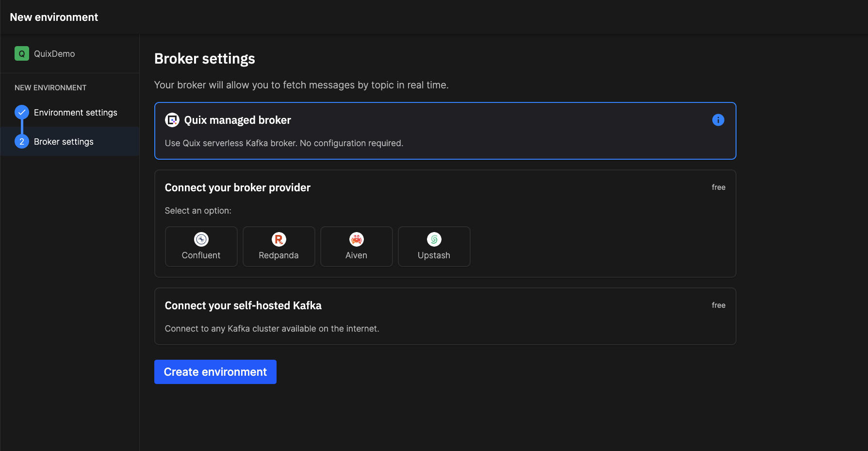Go to Environment settings step
Screen dimensions: 868x451
click(x=76, y=113)
